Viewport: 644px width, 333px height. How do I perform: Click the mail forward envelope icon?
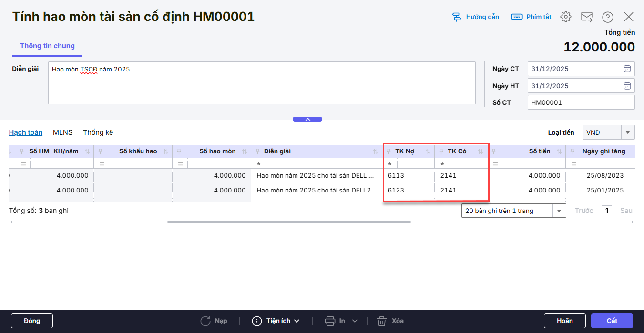[x=587, y=17]
